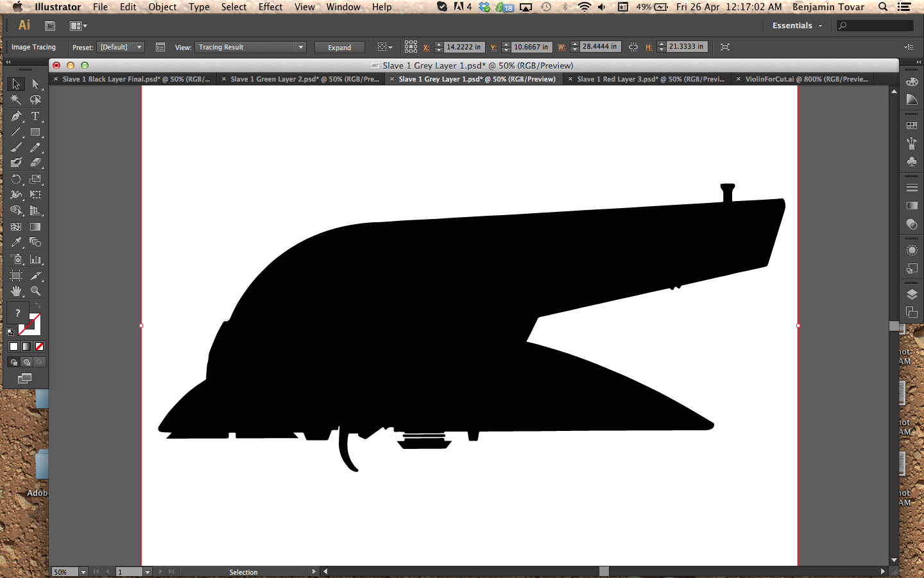Open the Brushes panel icon
Screen dimensions: 924x578
[912, 143]
